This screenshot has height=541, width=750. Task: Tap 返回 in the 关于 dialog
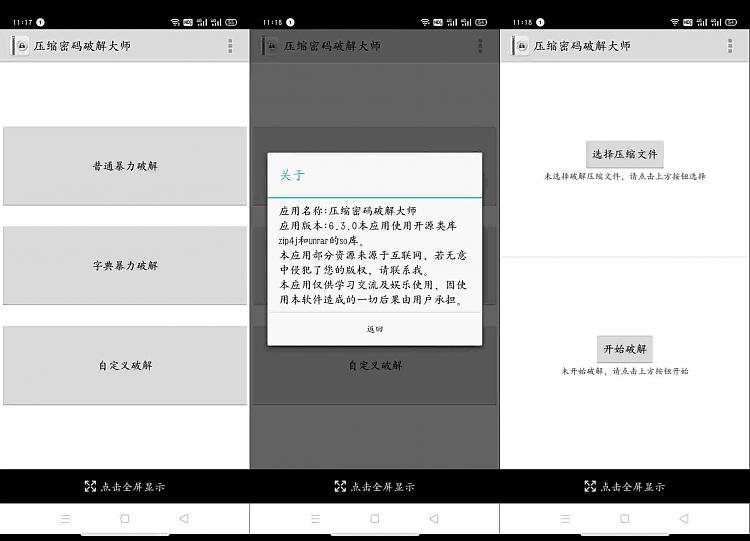pos(375,329)
